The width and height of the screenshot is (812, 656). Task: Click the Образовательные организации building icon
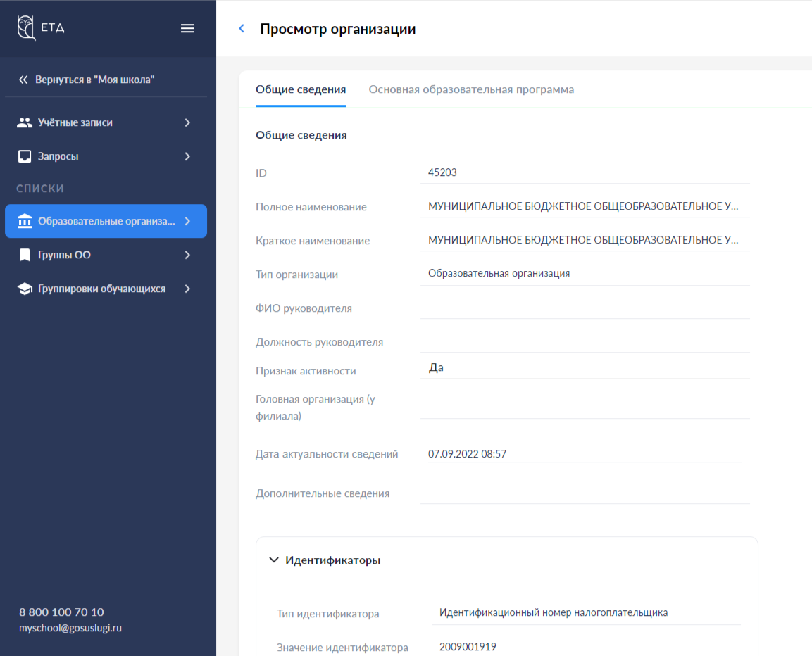(25, 221)
